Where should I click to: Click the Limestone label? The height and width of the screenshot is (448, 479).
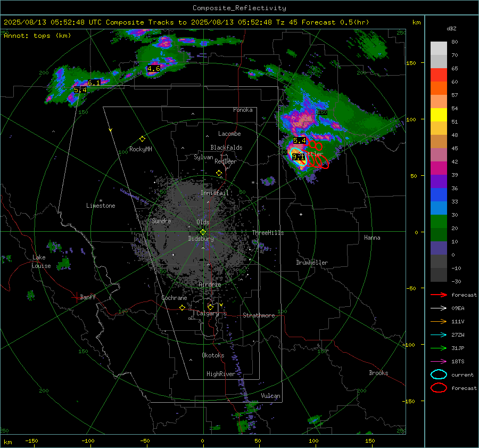pyautogui.click(x=101, y=206)
